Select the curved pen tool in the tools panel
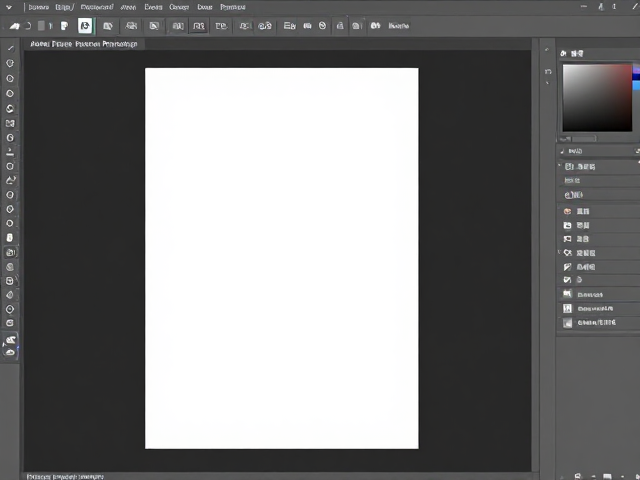The width and height of the screenshot is (640, 480). [x=11, y=180]
